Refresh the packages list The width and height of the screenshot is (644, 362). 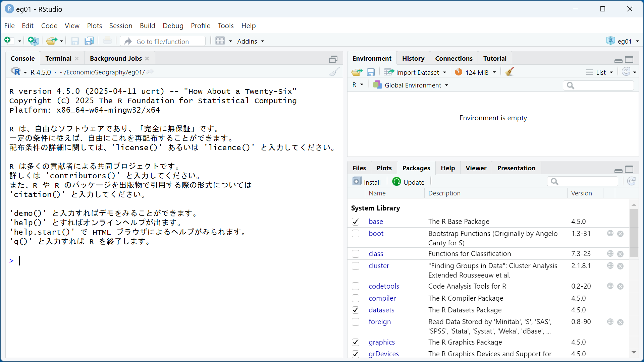point(631,181)
